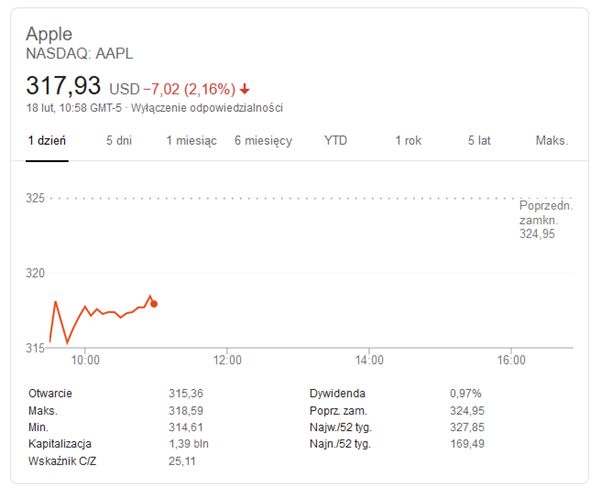Click the "Dywidenda" 0,97% value
600x497 pixels.
point(465,393)
